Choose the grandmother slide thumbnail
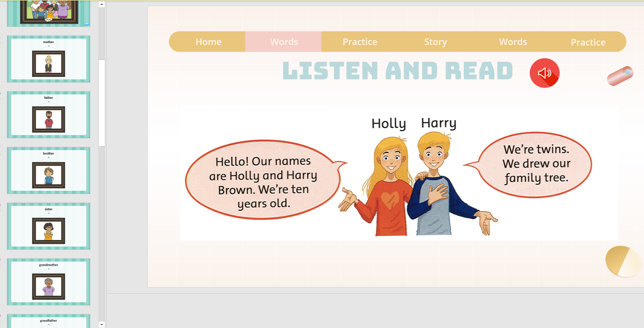Viewport: 644px width, 328px height. tap(49, 282)
